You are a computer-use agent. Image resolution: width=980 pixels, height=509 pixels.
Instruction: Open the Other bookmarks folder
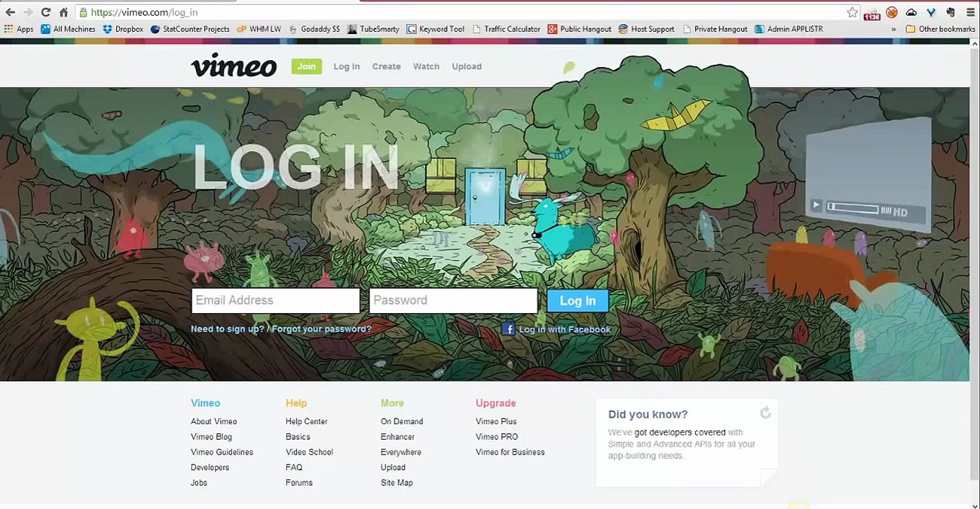pos(940,29)
